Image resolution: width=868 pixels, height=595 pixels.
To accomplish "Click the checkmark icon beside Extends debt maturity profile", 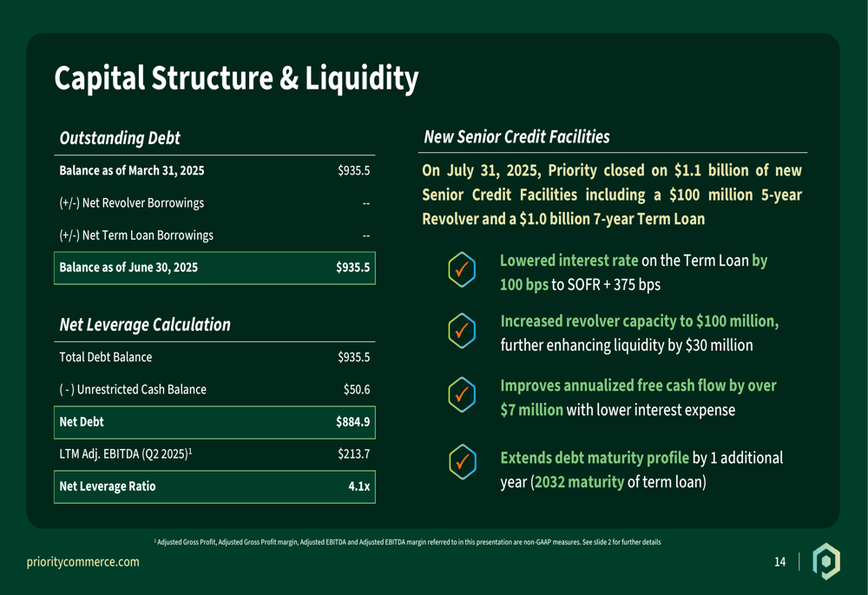I will coord(463,461).
